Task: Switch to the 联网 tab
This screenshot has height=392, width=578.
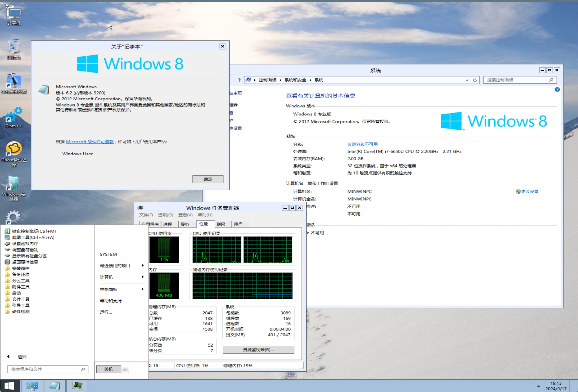Action: (223, 224)
